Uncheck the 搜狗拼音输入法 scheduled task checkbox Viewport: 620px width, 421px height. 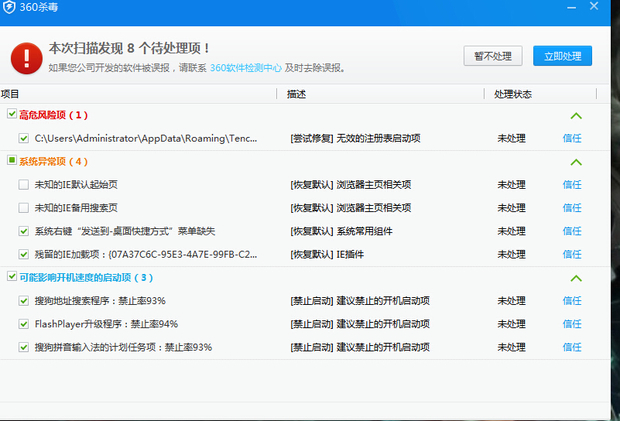point(23,347)
